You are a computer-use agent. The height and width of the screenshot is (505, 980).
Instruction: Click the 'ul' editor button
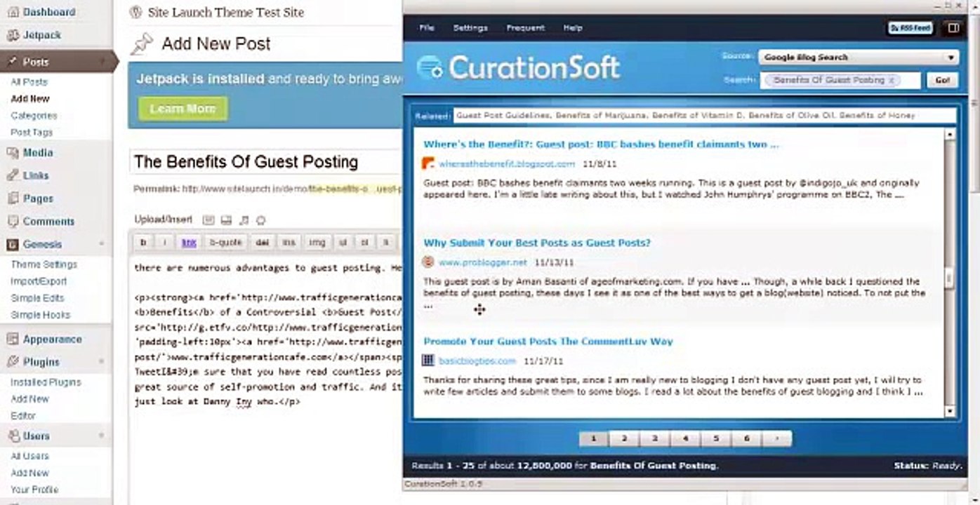pos(343,243)
